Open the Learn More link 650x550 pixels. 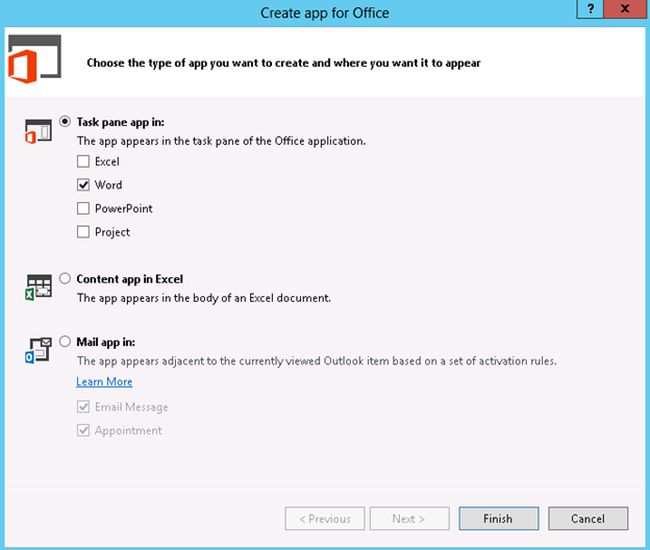click(x=104, y=381)
